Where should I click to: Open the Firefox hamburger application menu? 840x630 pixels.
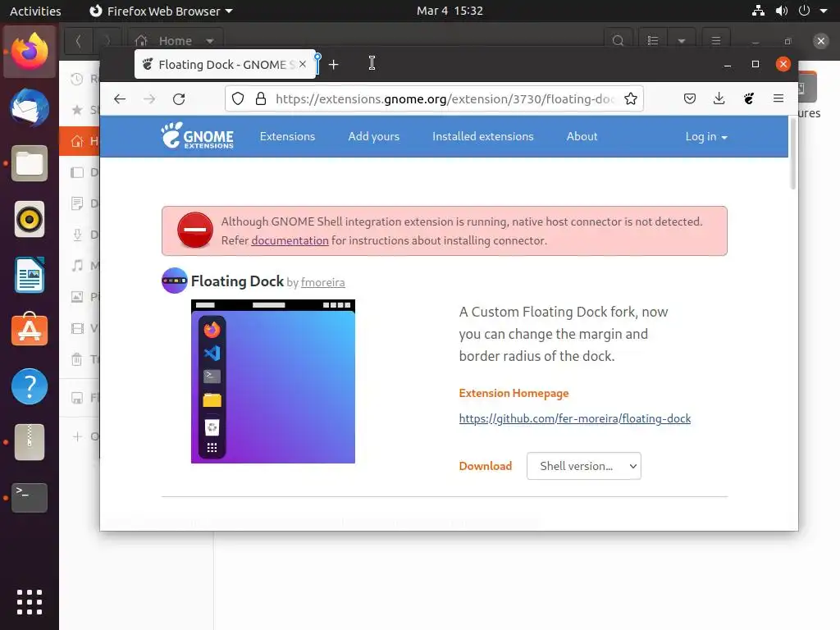778,98
